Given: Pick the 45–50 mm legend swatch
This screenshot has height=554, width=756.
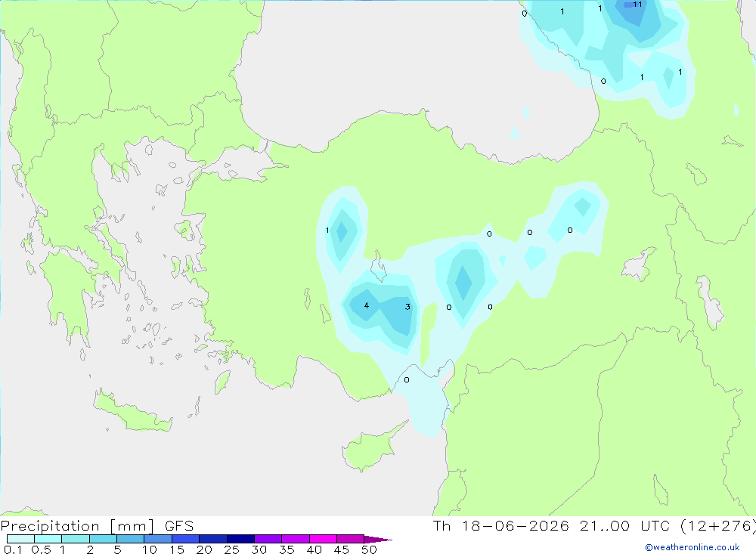Looking at the screenshot, I should (x=350, y=539).
